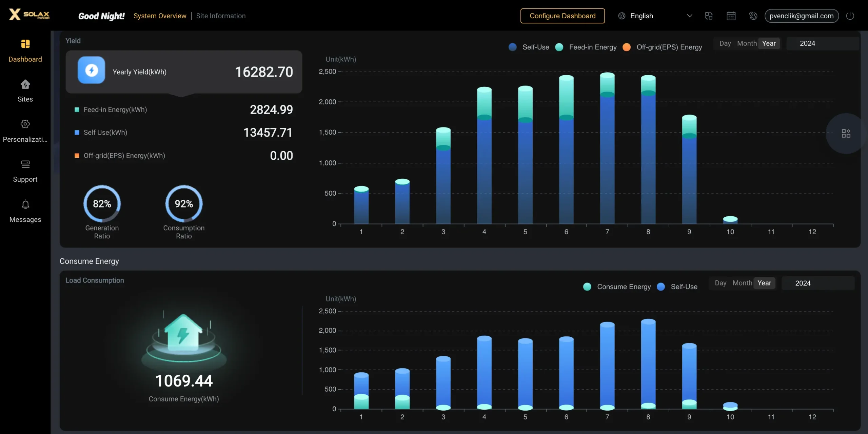Image resolution: width=868 pixels, height=434 pixels.
Task: Toggle Consume Energy series in Load legend
Action: pos(617,287)
